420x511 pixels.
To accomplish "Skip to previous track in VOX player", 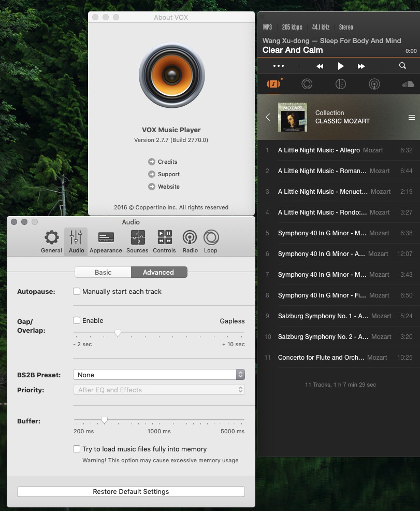I will coord(320,66).
